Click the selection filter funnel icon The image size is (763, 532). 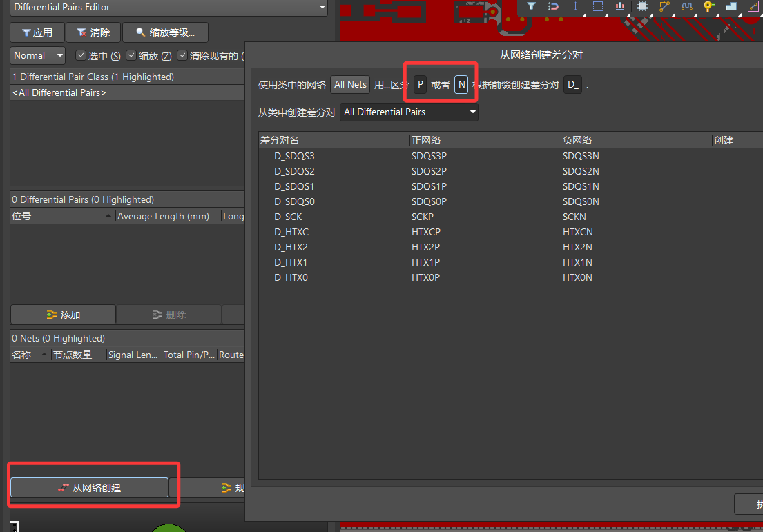pos(532,6)
